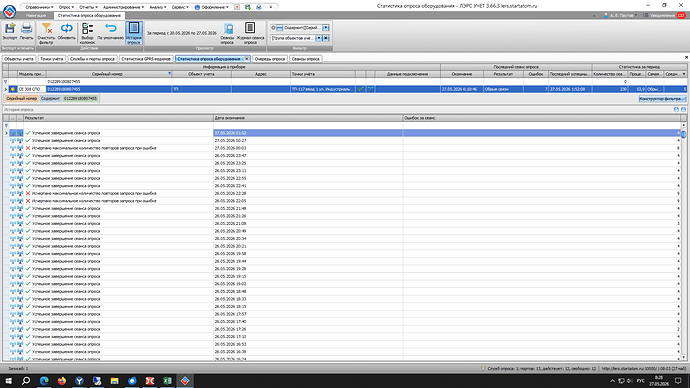The image size is (690, 388).
Task: Open Windows Start menu
Action: point(8,381)
